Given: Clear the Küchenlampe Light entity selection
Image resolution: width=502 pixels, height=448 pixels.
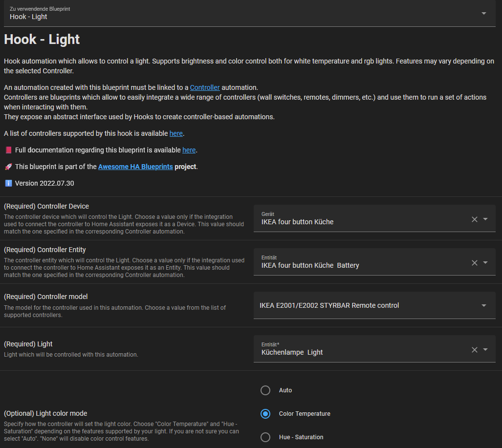Looking at the screenshot, I should click(475, 350).
